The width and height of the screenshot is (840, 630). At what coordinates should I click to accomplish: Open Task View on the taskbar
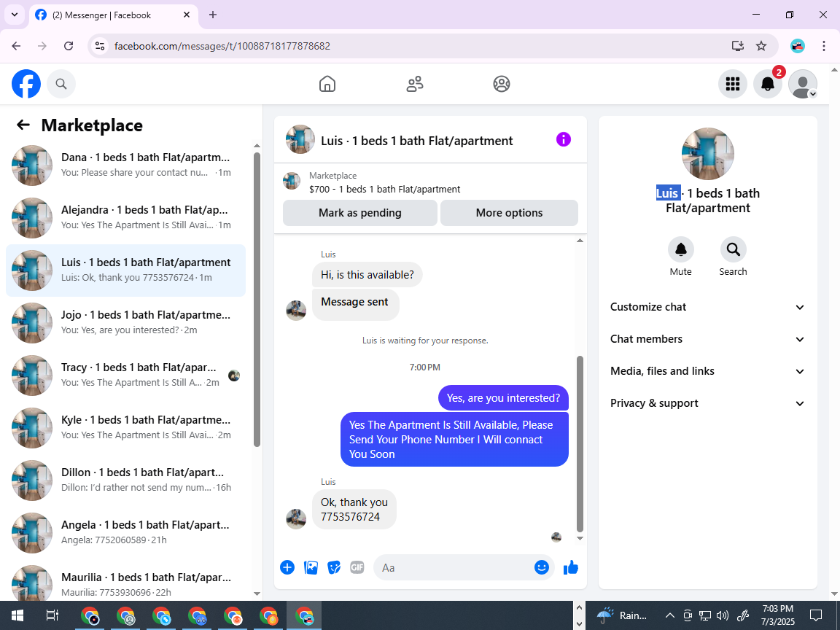pyautogui.click(x=52, y=615)
